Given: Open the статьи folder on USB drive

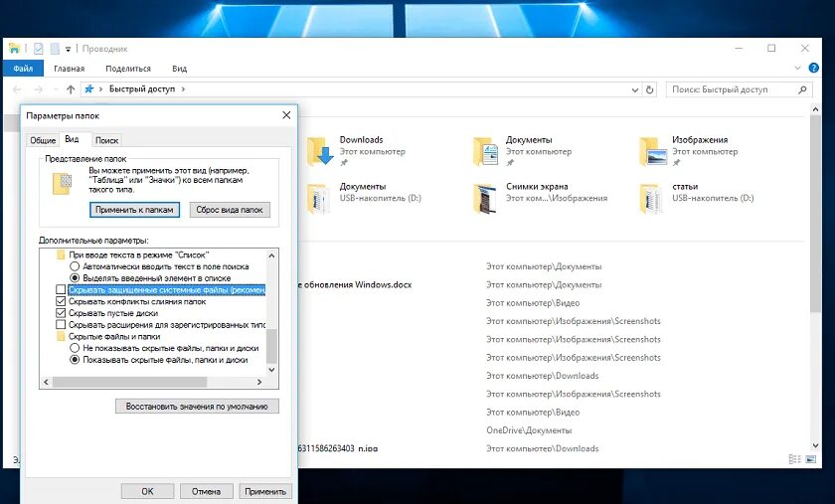Looking at the screenshot, I should [x=652, y=199].
